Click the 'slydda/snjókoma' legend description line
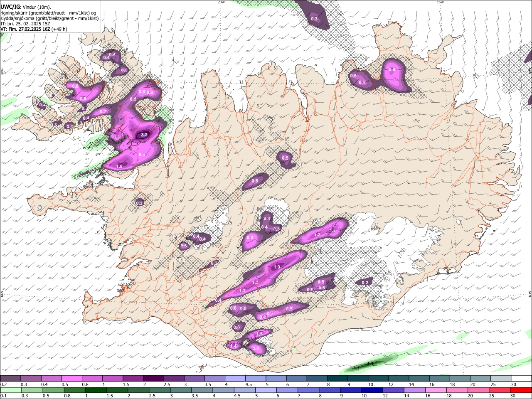 49,18
